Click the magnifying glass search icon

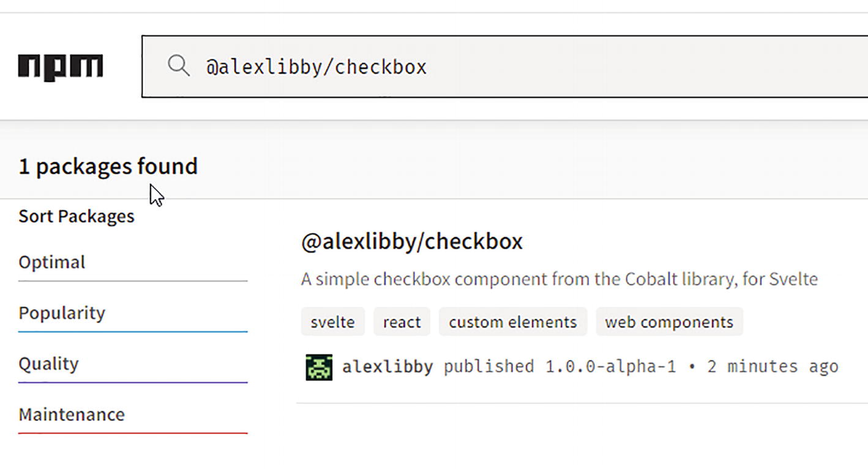click(178, 66)
